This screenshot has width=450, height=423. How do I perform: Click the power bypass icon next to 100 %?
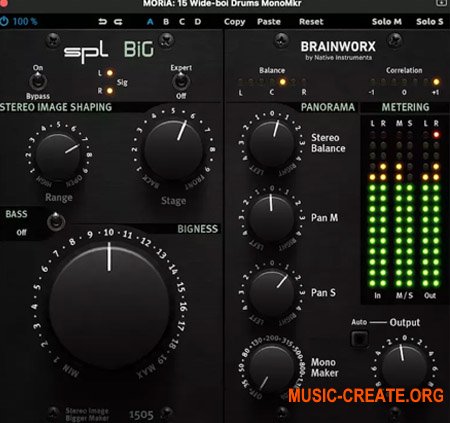coord(4,21)
